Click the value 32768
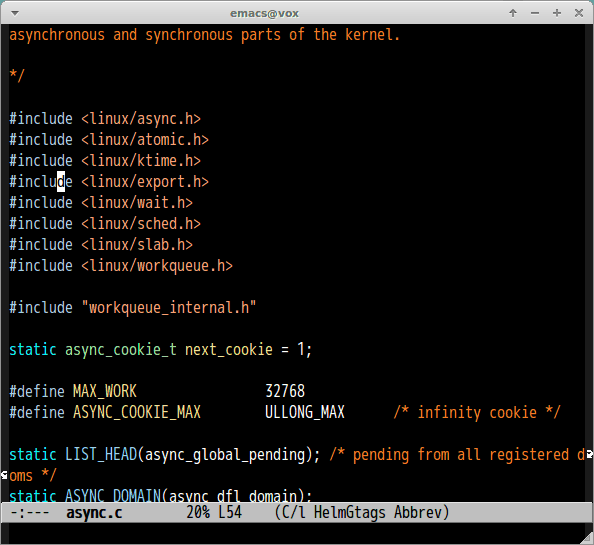The width and height of the screenshot is (594, 545). pos(285,391)
